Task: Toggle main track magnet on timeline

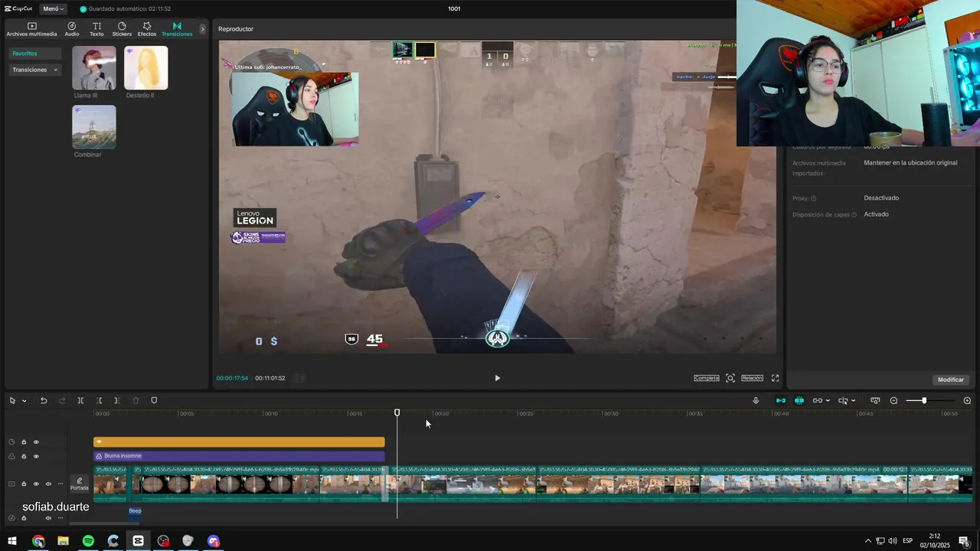Action: tap(781, 400)
